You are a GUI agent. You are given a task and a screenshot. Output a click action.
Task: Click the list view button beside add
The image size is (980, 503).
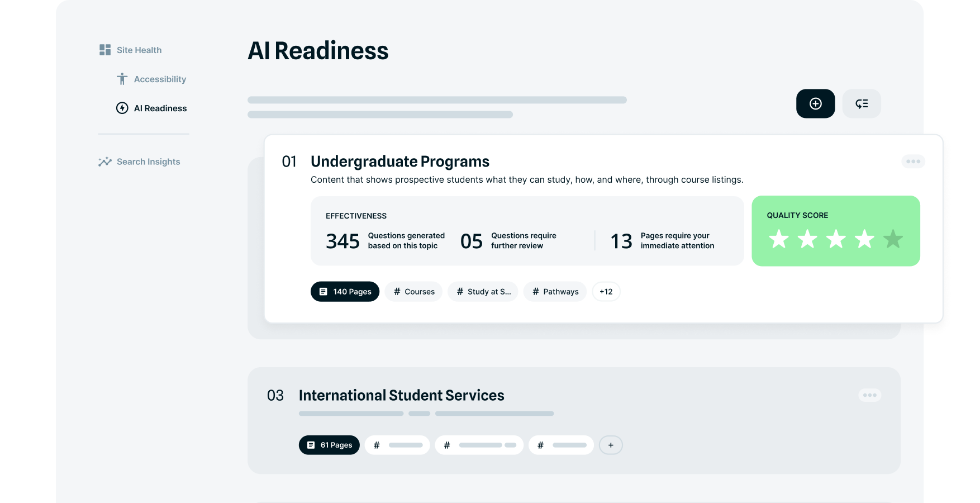point(862,103)
